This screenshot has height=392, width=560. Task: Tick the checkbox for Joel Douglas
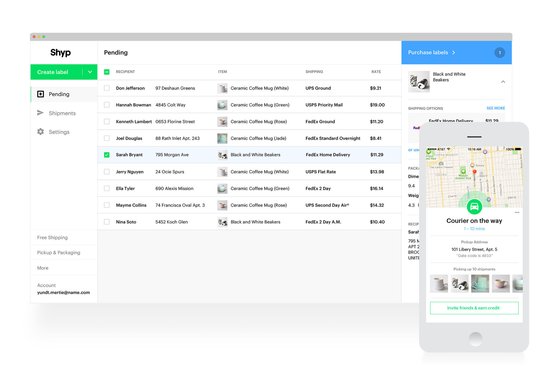point(107,138)
